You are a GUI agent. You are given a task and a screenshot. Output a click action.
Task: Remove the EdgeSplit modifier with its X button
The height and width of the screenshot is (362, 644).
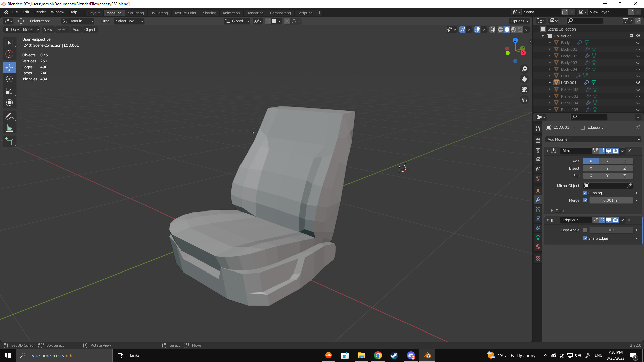point(629,220)
